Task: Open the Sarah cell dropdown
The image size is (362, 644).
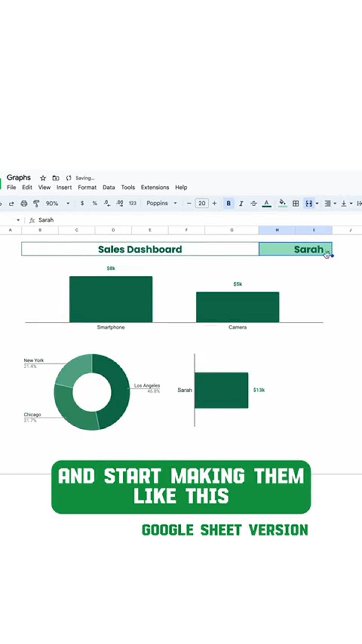Action: (x=327, y=252)
